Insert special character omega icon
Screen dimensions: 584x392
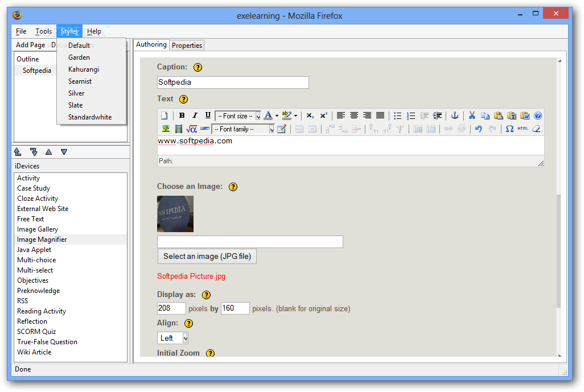[x=509, y=129]
